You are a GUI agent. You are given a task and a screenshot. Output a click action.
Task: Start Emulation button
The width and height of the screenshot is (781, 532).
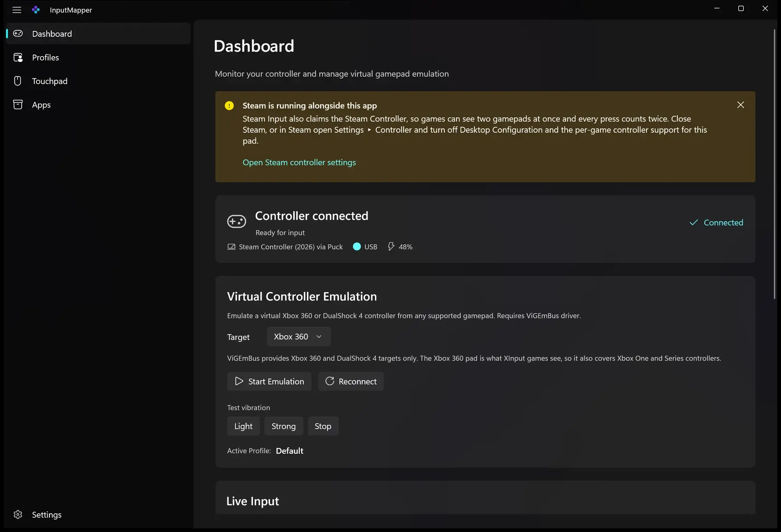(x=269, y=381)
